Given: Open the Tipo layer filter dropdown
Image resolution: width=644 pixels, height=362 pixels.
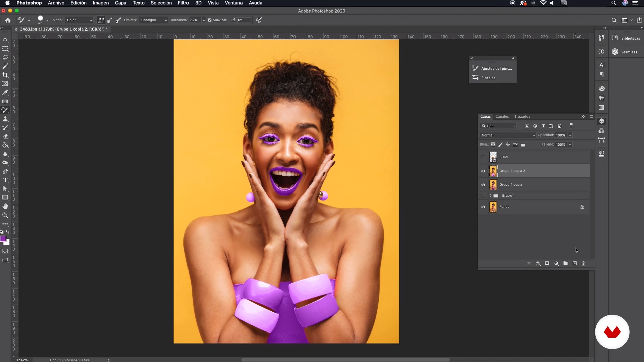Looking at the screenshot, I should [x=498, y=126].
